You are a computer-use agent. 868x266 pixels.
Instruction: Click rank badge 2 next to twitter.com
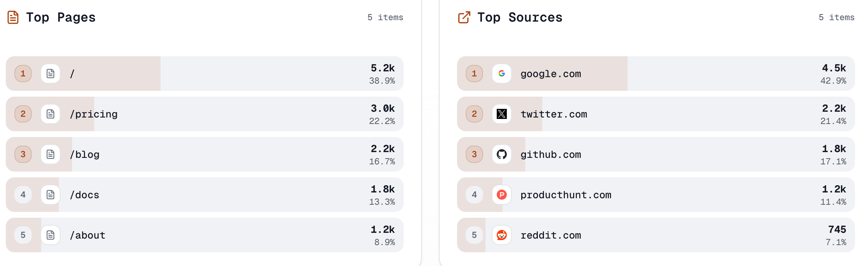pos(474,114)
